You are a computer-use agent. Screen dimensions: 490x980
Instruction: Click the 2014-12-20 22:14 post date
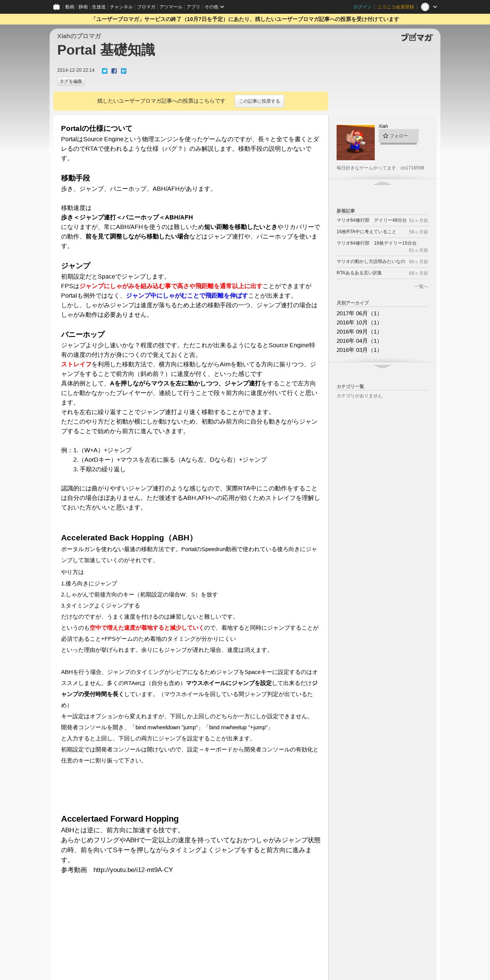tap(76, 70)
